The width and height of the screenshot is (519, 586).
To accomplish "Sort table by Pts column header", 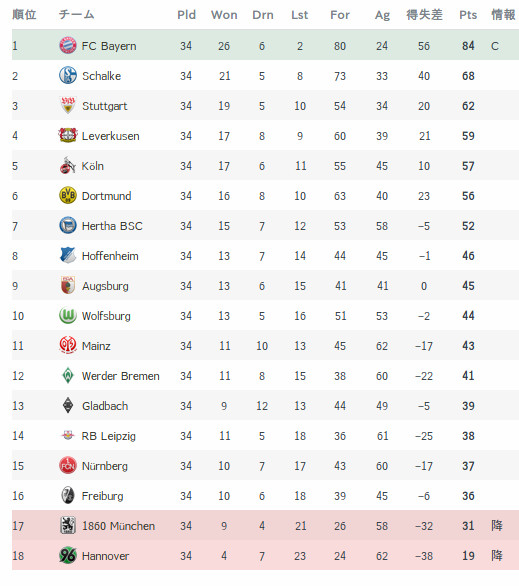I will (468, 15).
